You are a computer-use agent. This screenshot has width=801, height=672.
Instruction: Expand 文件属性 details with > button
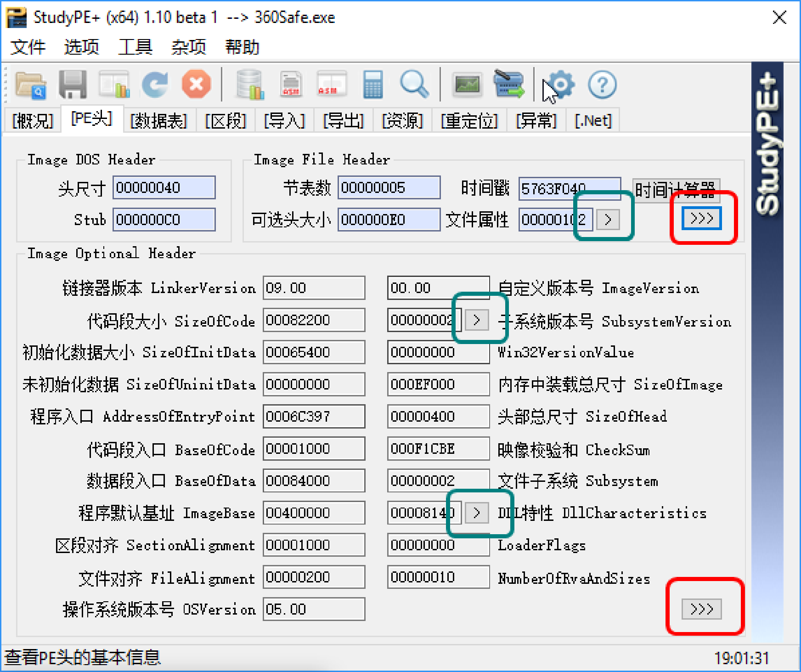(608, 220)
